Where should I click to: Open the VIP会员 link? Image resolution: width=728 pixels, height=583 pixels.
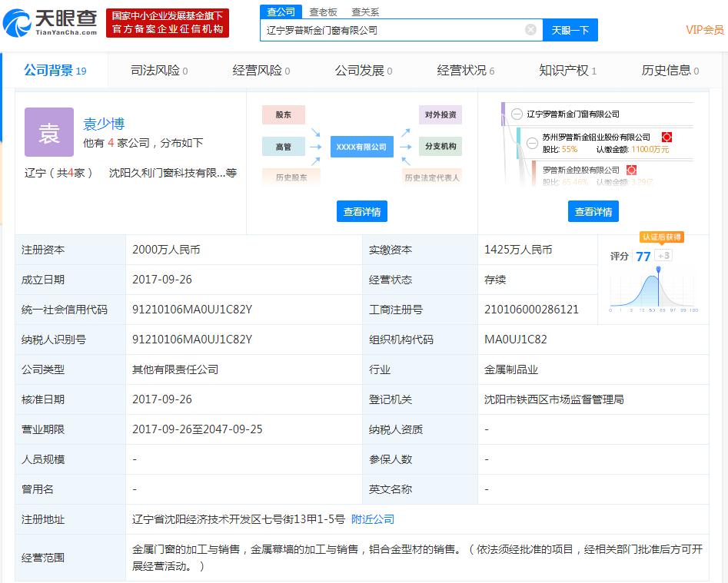(705, 30)
